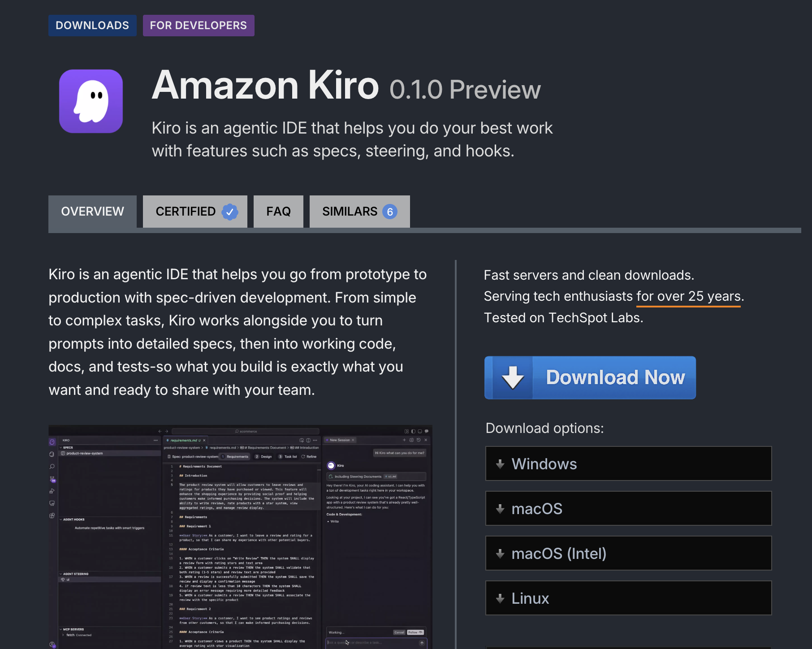Open the SIMILARS tab
This screenshot has height=649, width=812.
(x=359, y=212)
